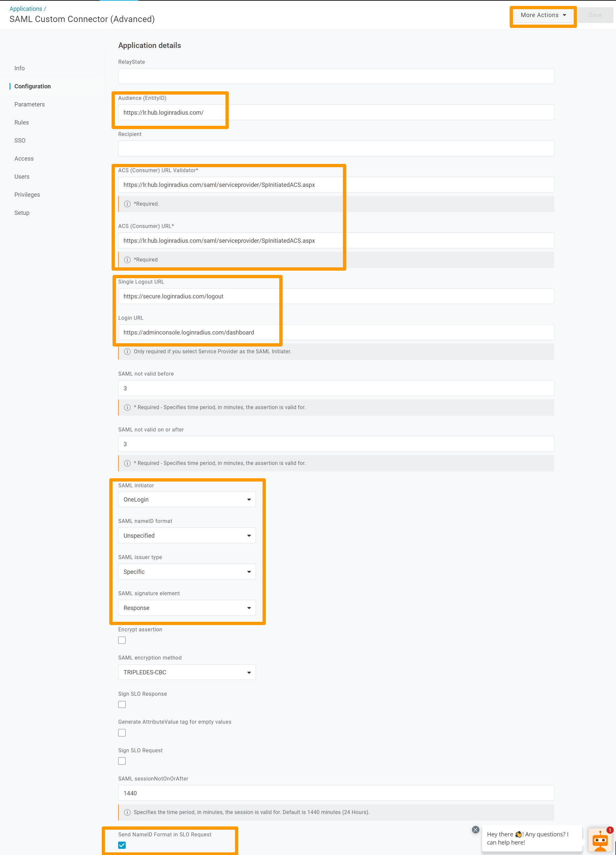Screen dimensions: 616x855
Task: Click the RelayState input field
Action: 336,76
